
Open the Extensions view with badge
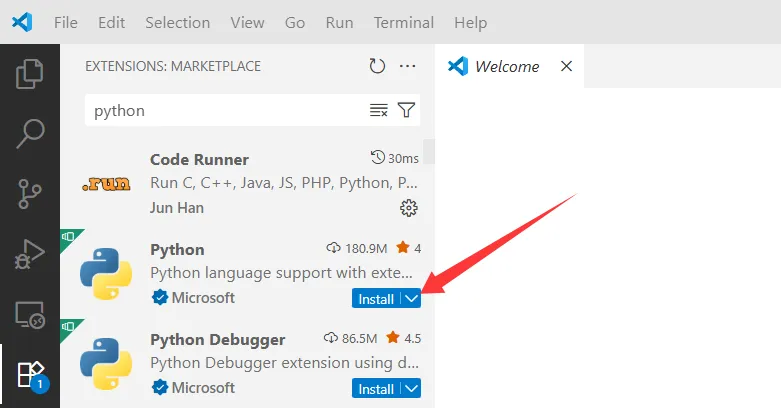(x=31, y=376)
